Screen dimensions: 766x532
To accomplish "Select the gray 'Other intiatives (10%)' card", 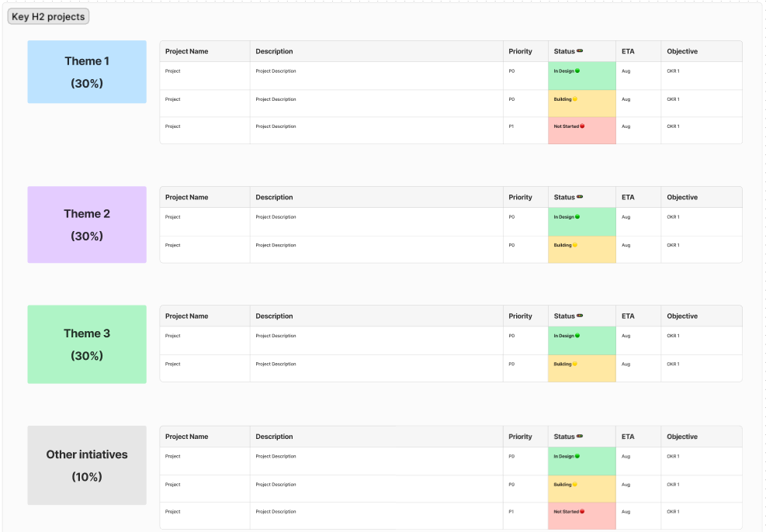I will click(87, 465).
